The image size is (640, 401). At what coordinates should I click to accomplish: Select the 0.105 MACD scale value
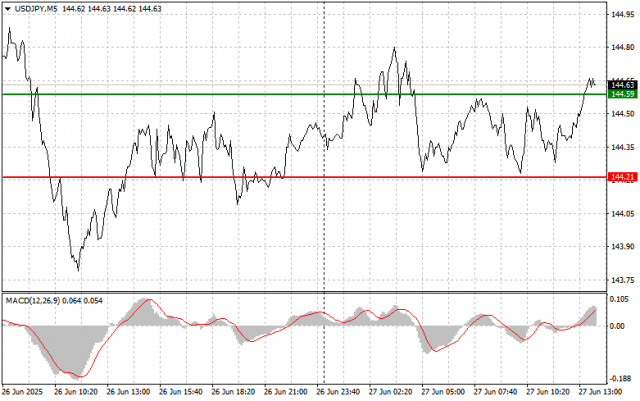[619, 299]
